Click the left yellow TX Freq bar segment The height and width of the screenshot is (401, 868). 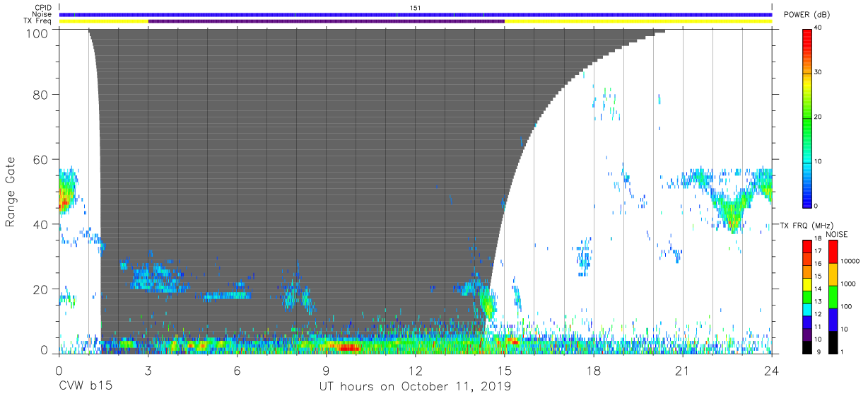tap(104, 21)
